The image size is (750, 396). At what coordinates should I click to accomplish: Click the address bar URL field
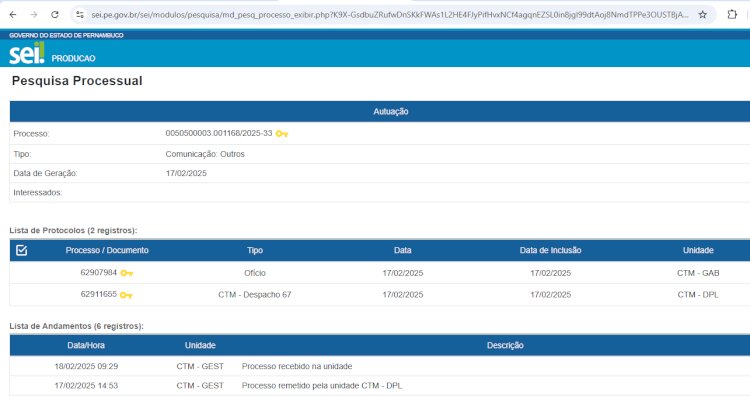click(x=389, y=15)
